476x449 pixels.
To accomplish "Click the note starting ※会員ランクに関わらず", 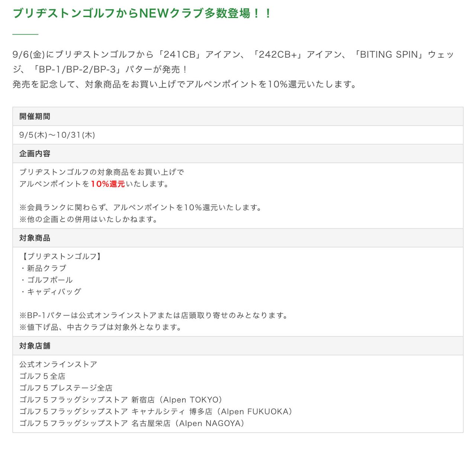I will pos(141,208).
